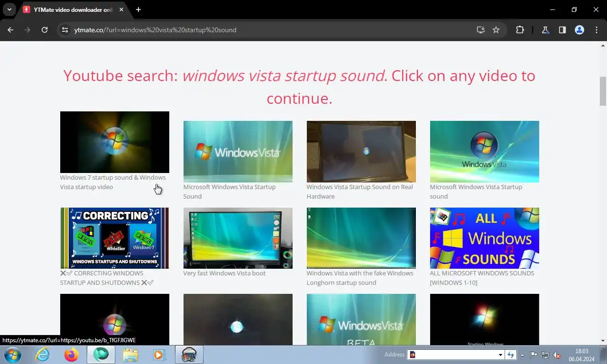Viewport: 607px width, 364px height.
Task: Open a new browser tab
Action: pos(138,9)
